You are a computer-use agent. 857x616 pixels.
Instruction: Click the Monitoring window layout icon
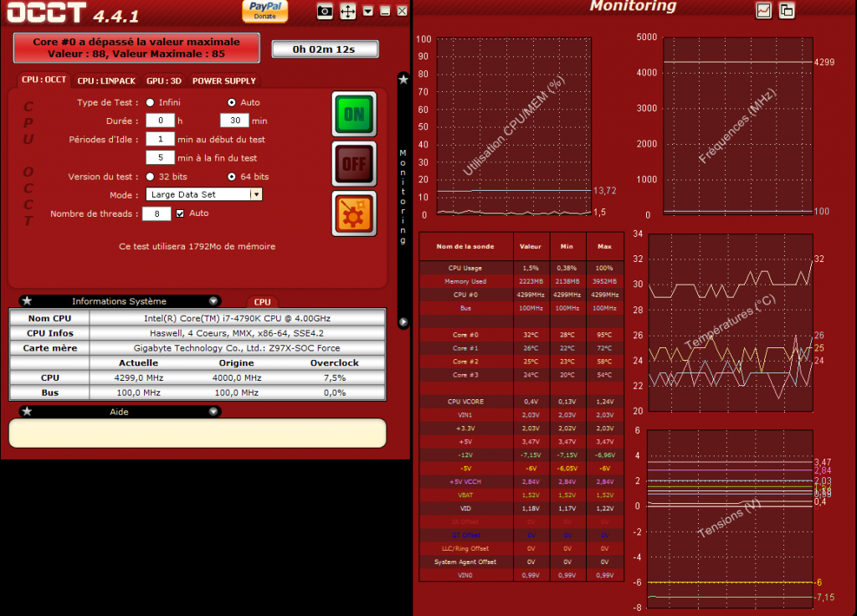point(787,10)
